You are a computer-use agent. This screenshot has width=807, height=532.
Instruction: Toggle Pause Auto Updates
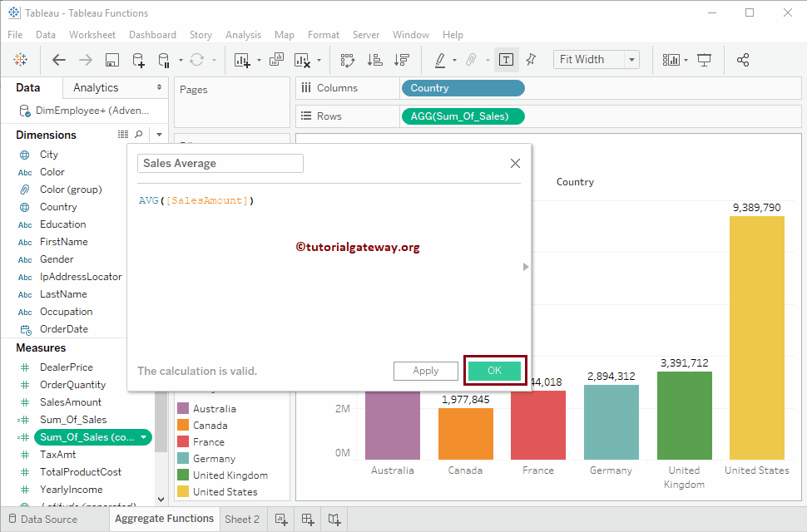pos(164,60)
